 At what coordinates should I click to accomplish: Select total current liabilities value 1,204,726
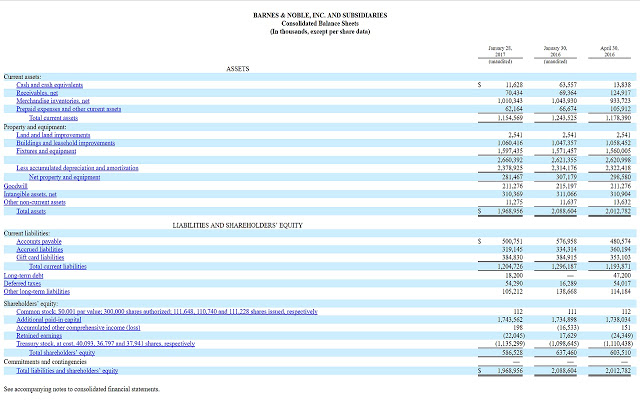click(x=510, y=267)
